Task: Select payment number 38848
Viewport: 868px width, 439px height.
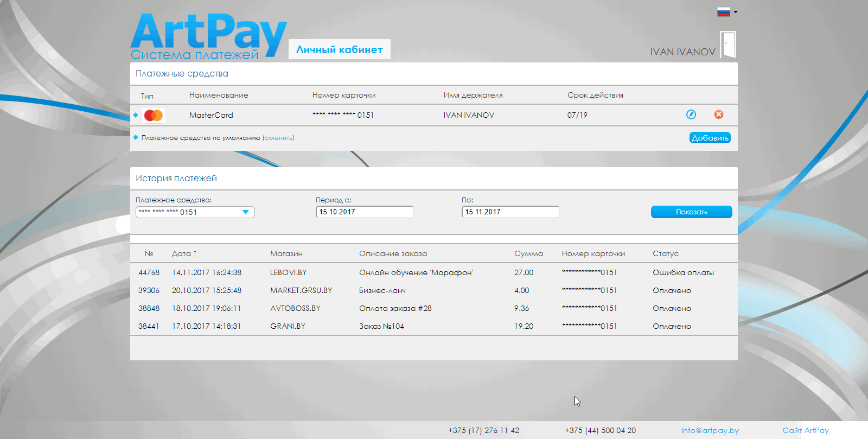Action: (149, 308)
